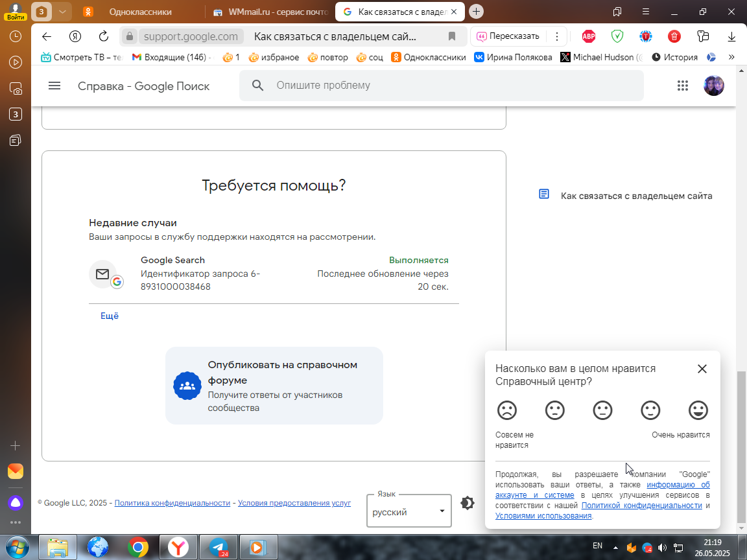The image size is (747, 560).
Task: Focus the Опишите проблему search field
Action: pyautogui.click(x=441, y=86)
